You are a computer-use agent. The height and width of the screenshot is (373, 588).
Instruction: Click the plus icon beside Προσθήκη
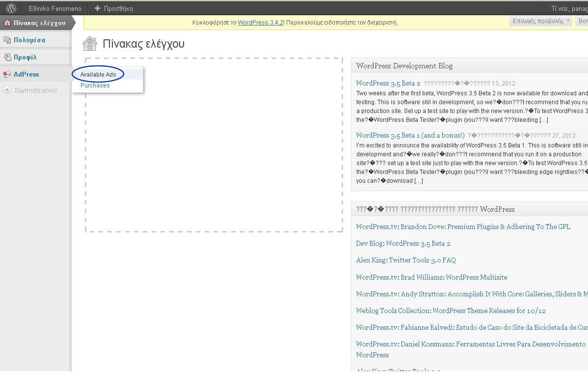pyautogui.click(x=97, y=8)
